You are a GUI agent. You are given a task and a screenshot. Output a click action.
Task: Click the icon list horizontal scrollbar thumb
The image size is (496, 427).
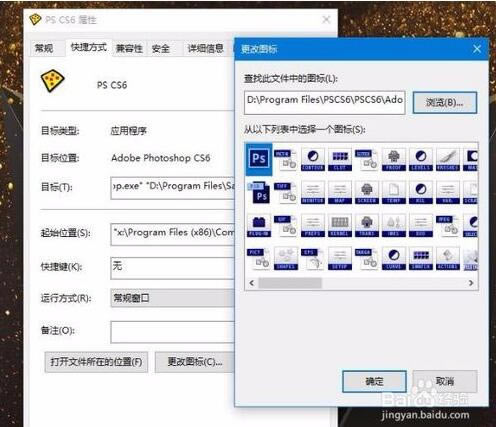click(x=290, y=283)
